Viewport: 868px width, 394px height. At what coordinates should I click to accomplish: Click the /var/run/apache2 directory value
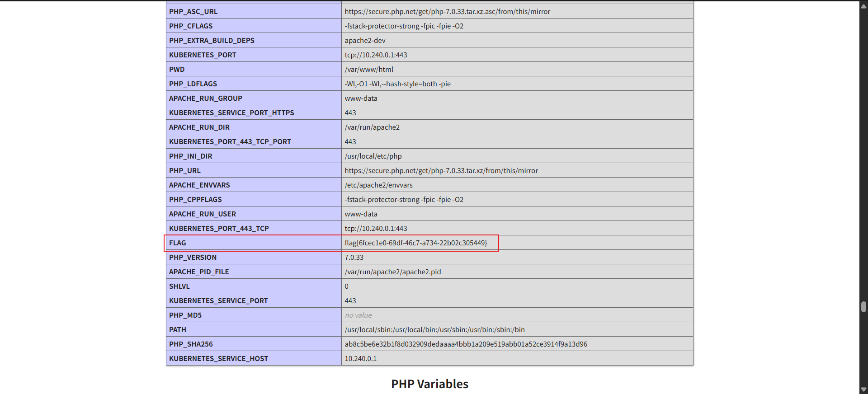[372, 127]
